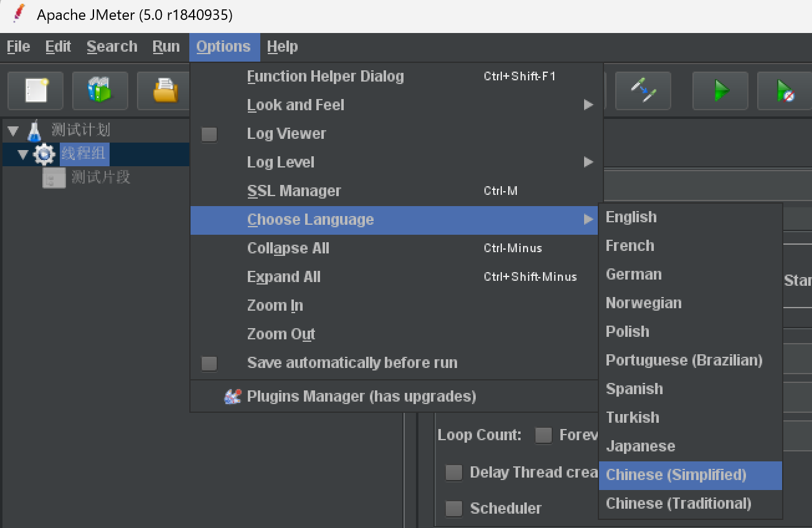Choose German language
This screenshot has width=812, height=528.
pyautogui.click(x=690, y=275)
